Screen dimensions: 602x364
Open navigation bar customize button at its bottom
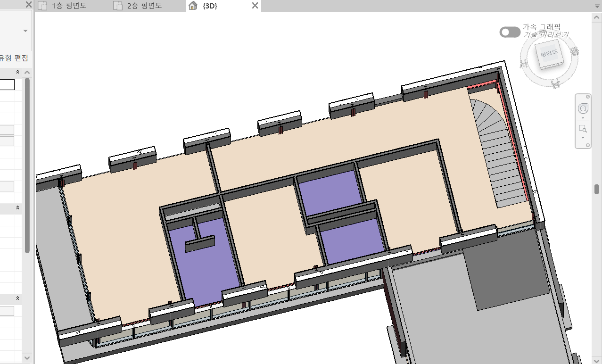pyautogui.click(x=588, y=145)
